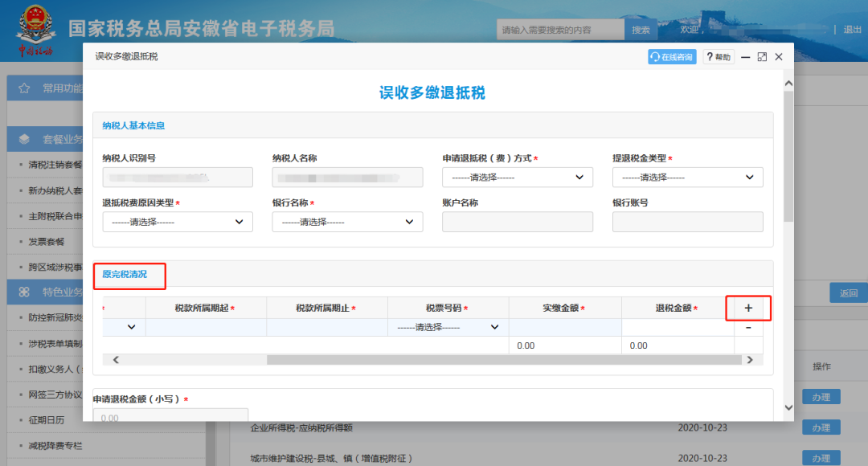Click the 原完税情况 section heading
Image resolution: width=868 pixels, height=466 pixels.
pyautogui.click(x=125, y=275)
